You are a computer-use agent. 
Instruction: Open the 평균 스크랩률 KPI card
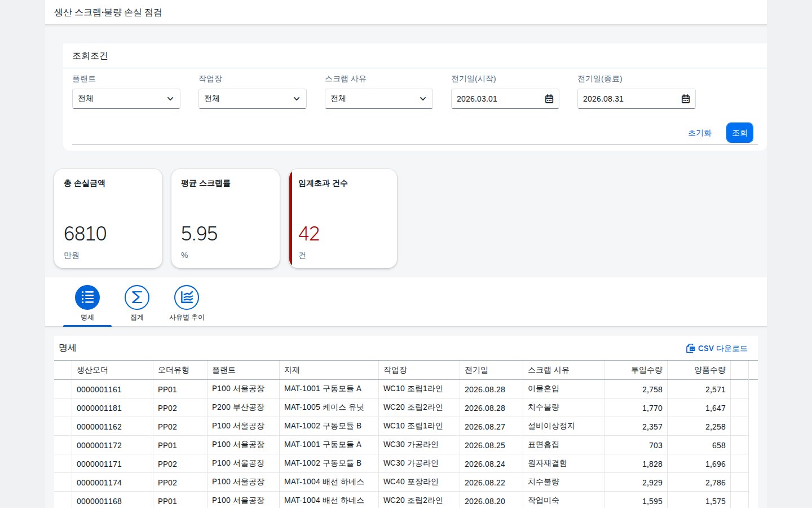226,218
